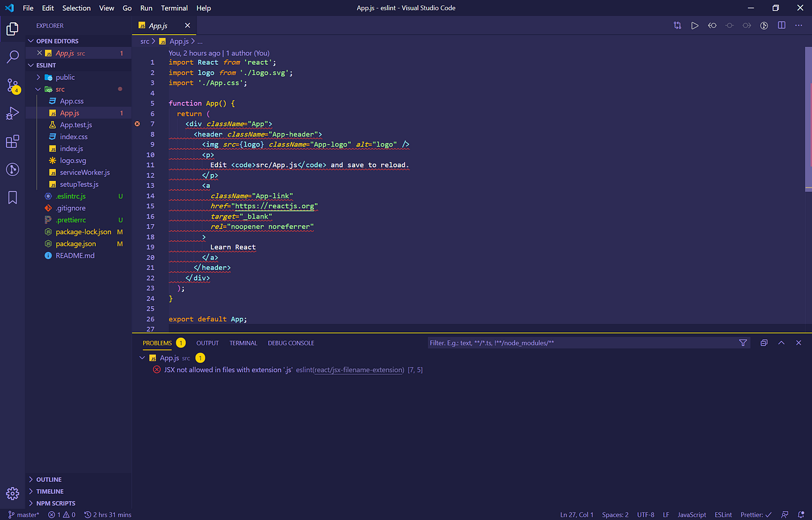Toggle the Problems filter icon
The width and height of the screenshot is (812, 520).
743,342
